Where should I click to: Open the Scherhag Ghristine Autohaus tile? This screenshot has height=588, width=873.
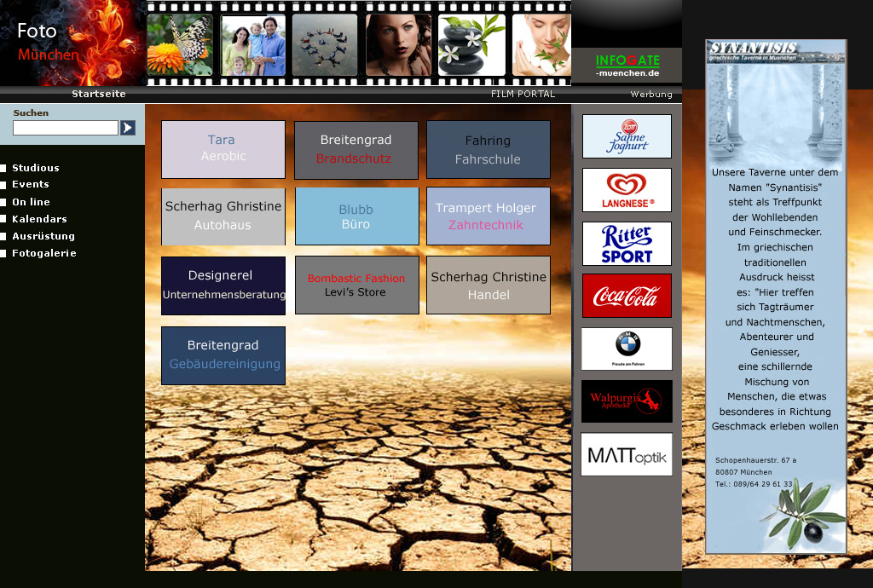(x=223, y=216)
